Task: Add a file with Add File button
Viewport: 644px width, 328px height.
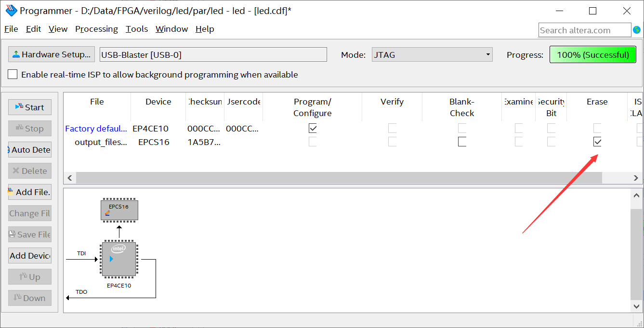Action: click(29, 192)
